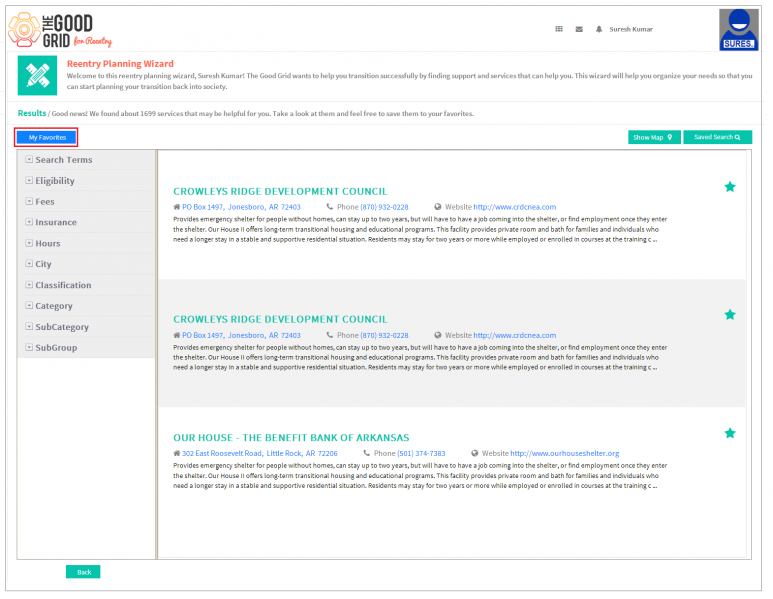This screenshot has width=773, height=599.
Task: Click globe icon in Our House listing
Action: [474, 453]
